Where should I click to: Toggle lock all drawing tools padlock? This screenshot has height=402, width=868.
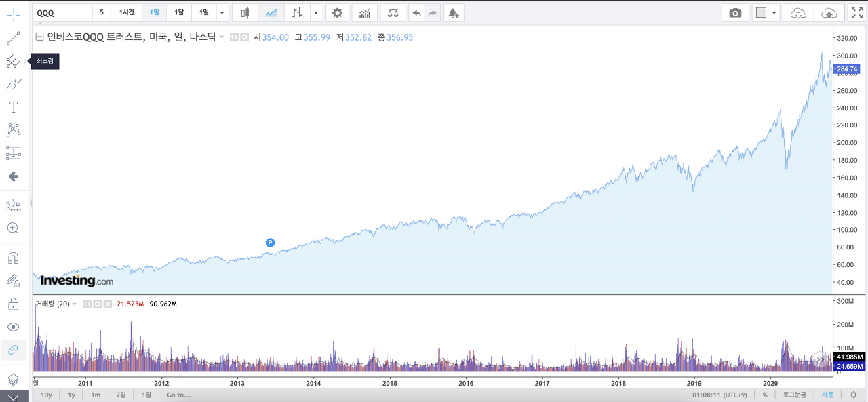click(13, 304)
